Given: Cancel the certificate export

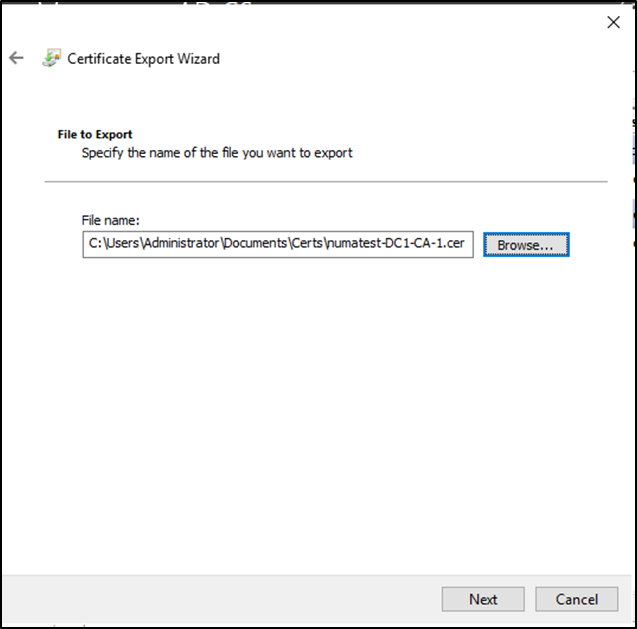Looking at the screenshot, I should (576, 599).
